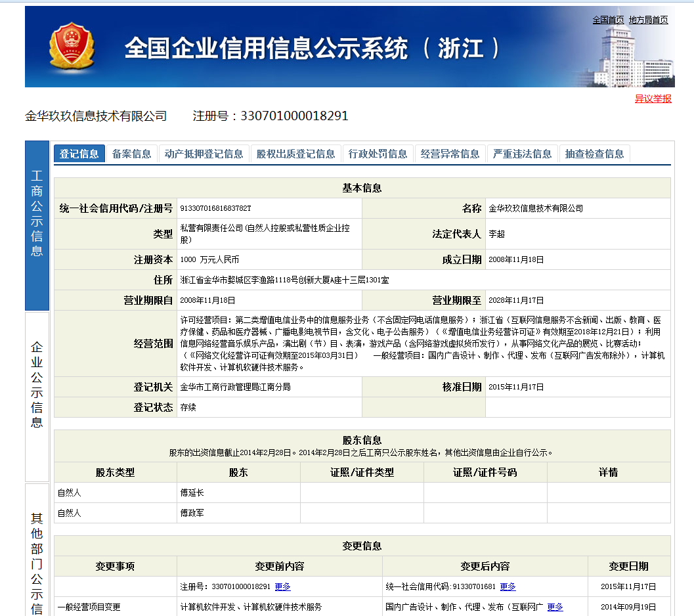Click the legal representative name 李超
Image resolution: width=694 pixels, height=616 pixels.
click(x=496, y=234)
